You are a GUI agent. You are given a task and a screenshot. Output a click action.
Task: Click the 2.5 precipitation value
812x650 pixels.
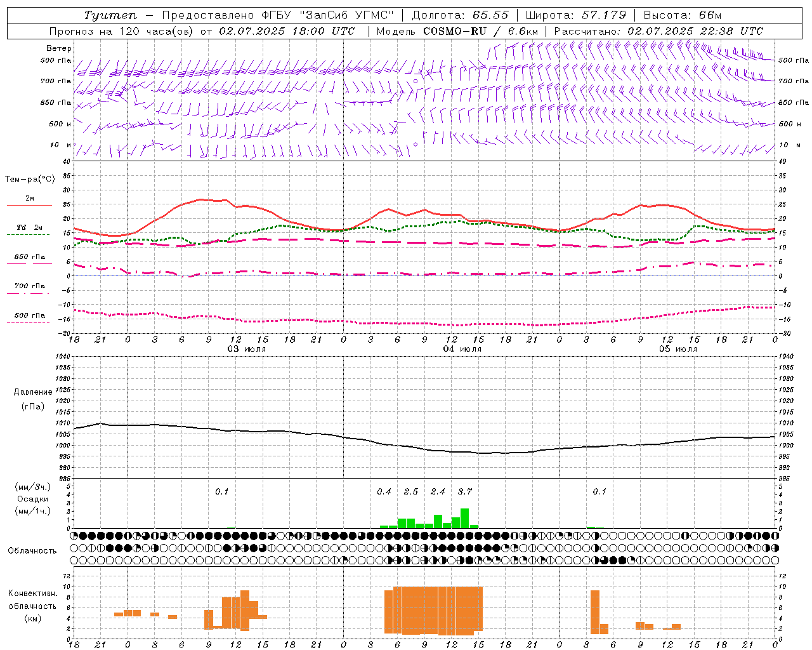coord(410,491)
